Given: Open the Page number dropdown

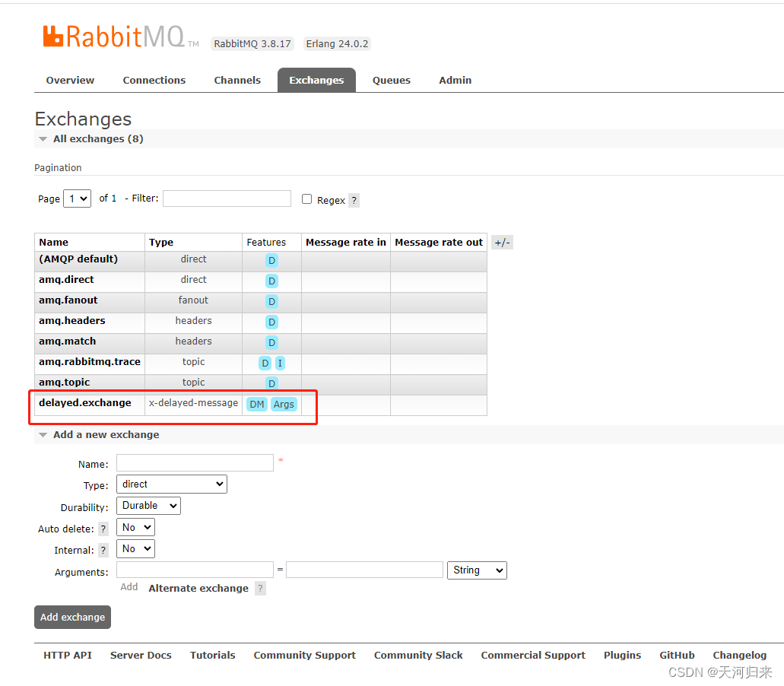Looking at the screenshot, I should [x=78, y=198].
